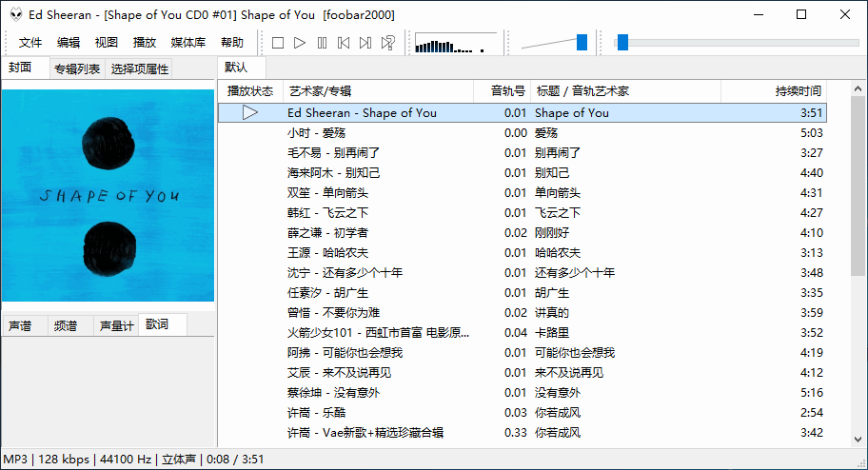Click the MP3 | 128 kbps status text
The width and height of the screenshot is (868, 470).
tap(46, 460)
